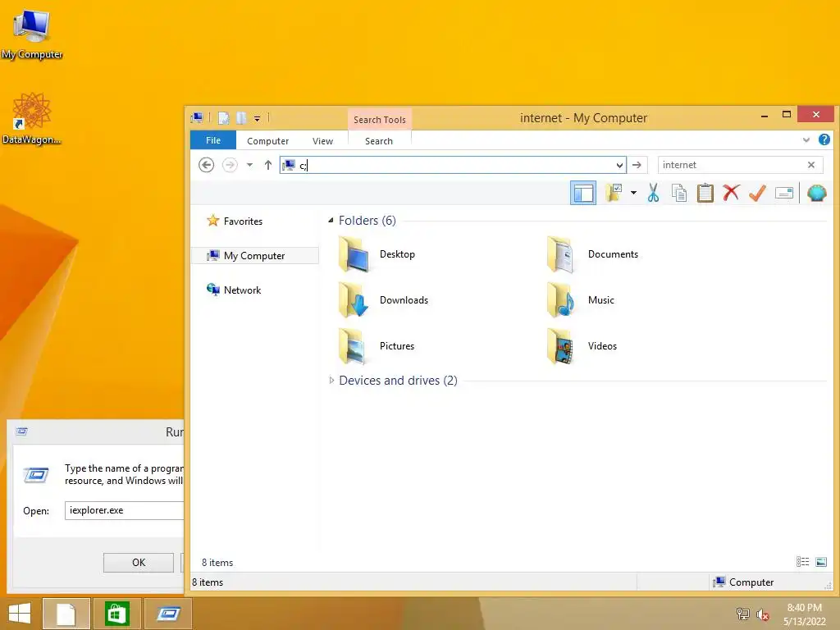
Task: Click the network tray icon
Action: pyautogui.click(x=742, y=614)
